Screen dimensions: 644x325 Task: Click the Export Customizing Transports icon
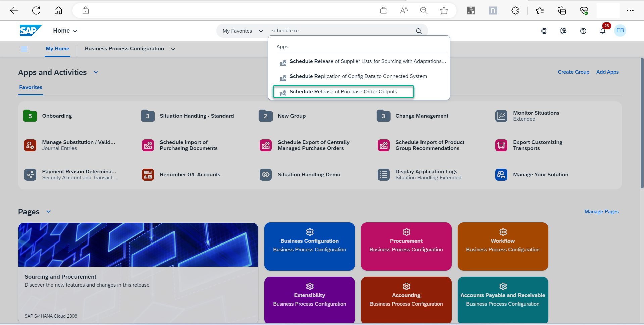(501, 145)
